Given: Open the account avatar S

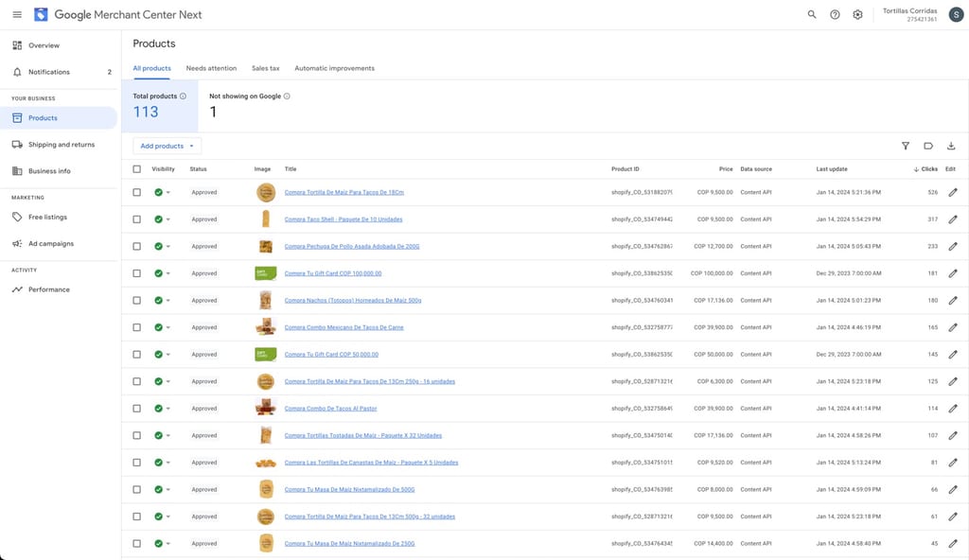Looking at the screenshot, I should point(956,14).
